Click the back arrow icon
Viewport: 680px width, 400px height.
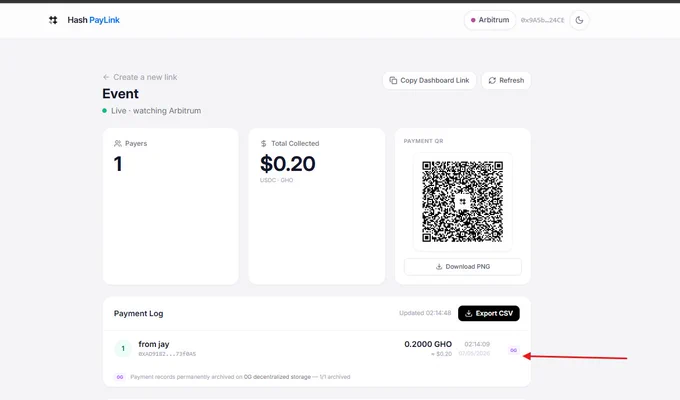106,77
